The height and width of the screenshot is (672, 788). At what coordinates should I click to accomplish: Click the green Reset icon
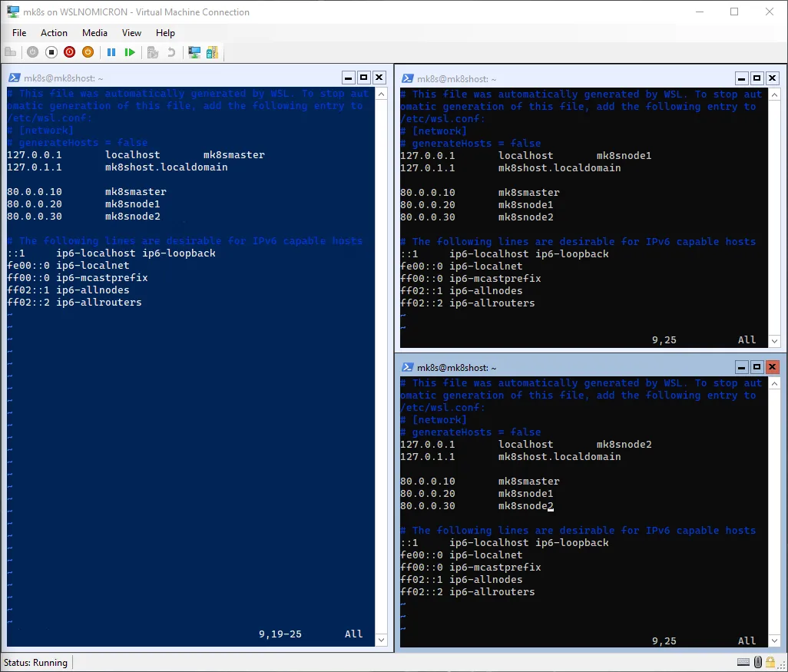(x=130, y=52)
